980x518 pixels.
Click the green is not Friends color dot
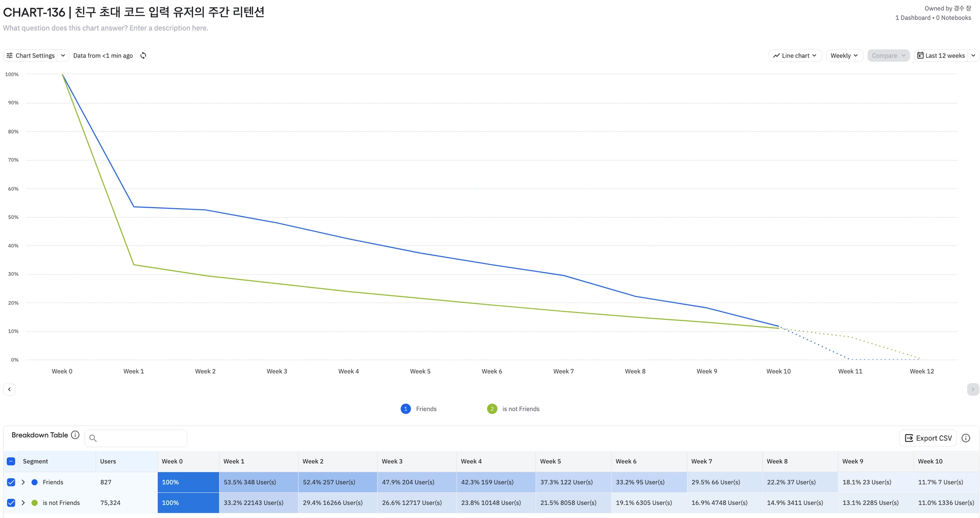click(x=34, y=503)
